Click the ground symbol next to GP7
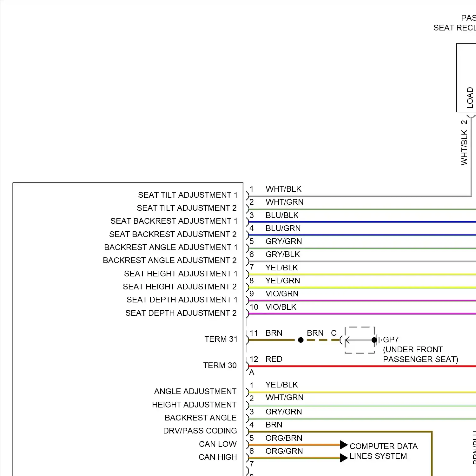This screenshot has width=476, height=476. point(379,340)
